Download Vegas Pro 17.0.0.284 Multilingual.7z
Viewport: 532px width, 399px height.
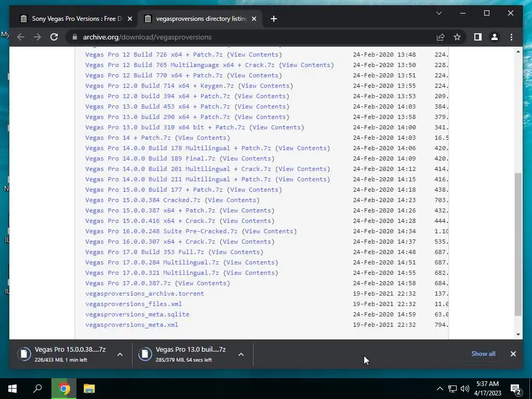(152, 262)
